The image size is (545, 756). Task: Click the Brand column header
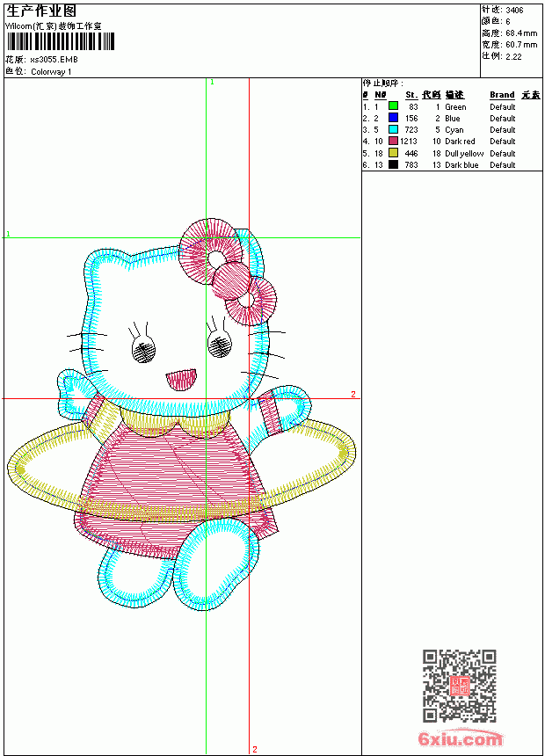pos(502,95)
